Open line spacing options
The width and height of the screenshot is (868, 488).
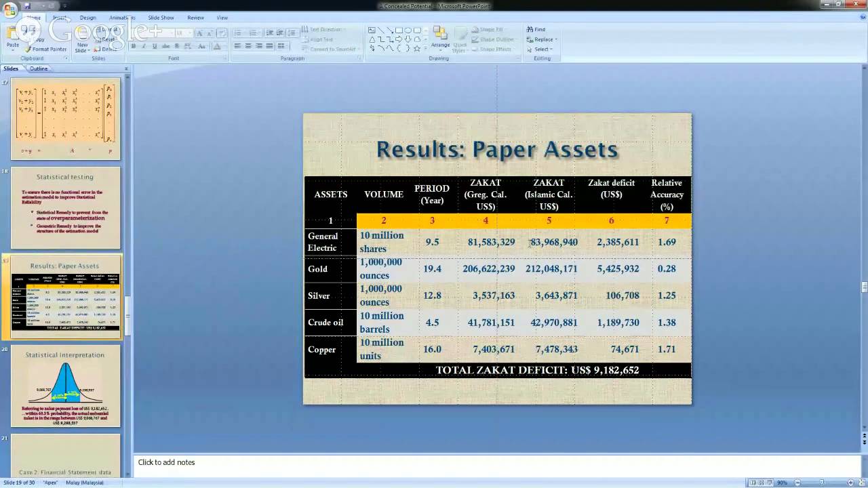click(292, 33)
